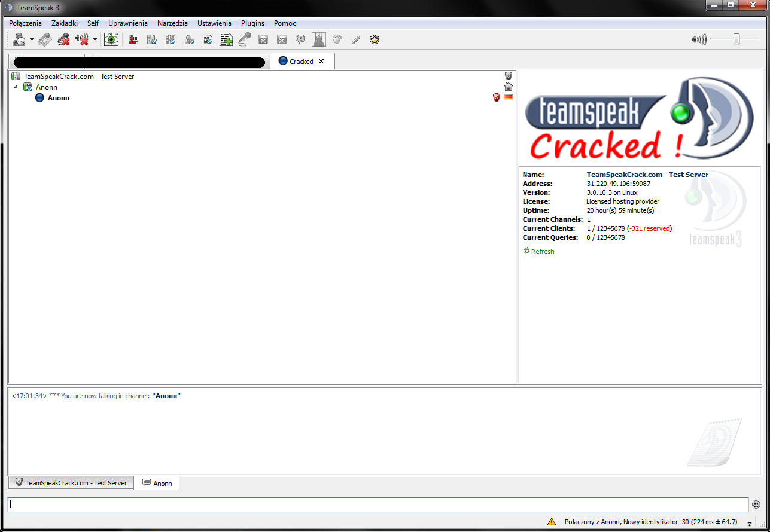Select the Anonn channel row in the tree

point(262,87)
